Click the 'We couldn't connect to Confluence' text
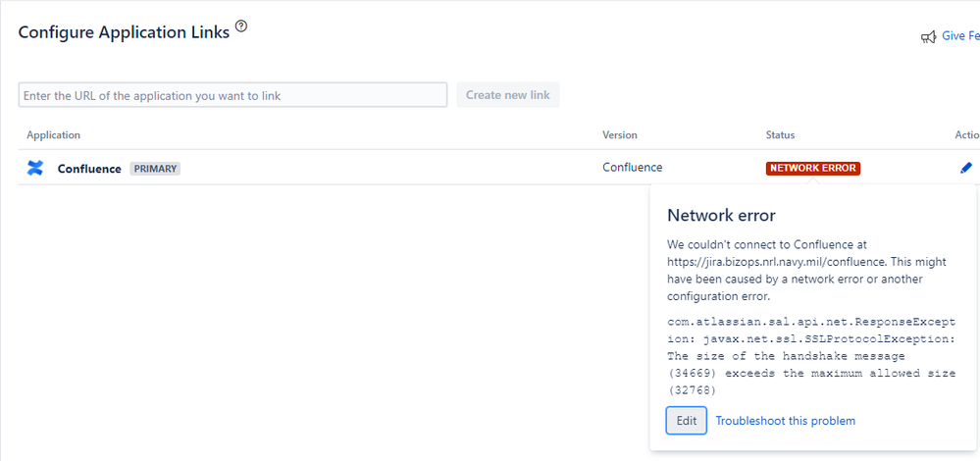980x461 pixels. [806, 270]
